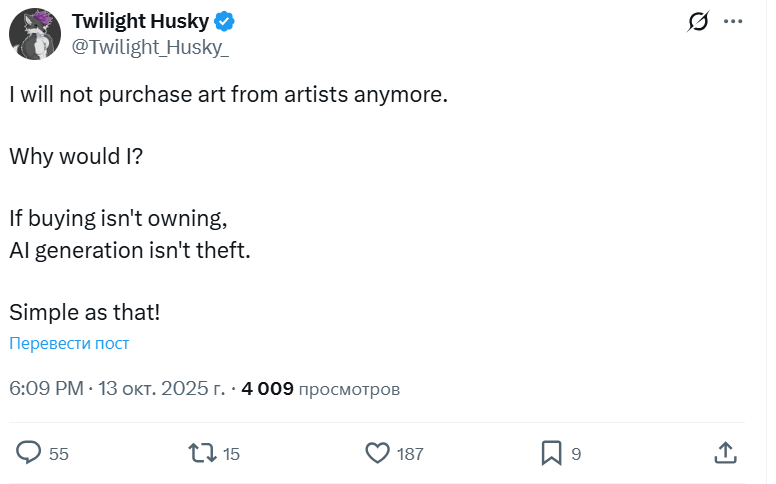
Task: Repost the tweet using the arrows icon
Action: (x=203, y=453)
